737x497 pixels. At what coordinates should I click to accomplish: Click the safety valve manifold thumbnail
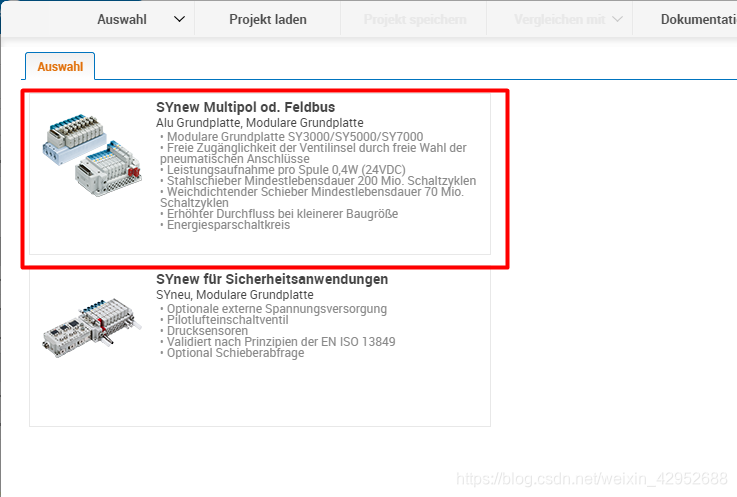point(91,328)
